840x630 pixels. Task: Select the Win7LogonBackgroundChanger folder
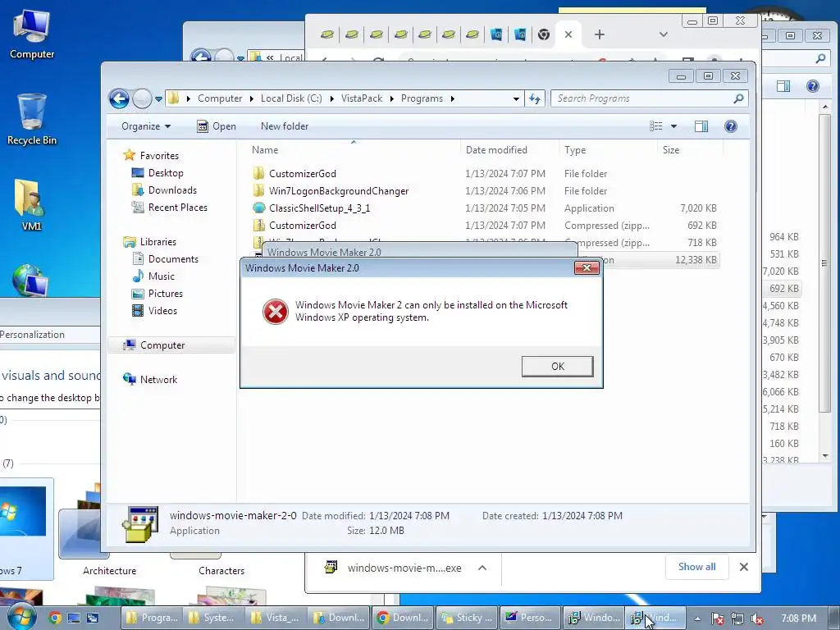pos(485,190)
